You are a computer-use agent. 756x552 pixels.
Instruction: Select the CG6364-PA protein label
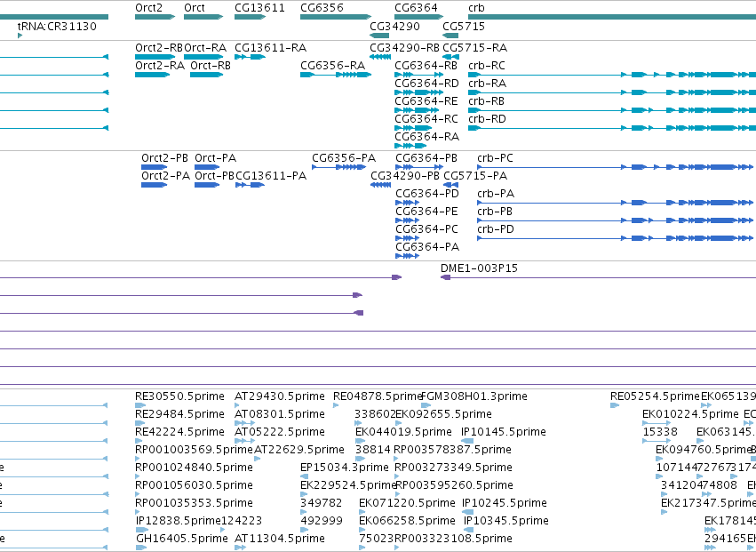click(427, 247)
